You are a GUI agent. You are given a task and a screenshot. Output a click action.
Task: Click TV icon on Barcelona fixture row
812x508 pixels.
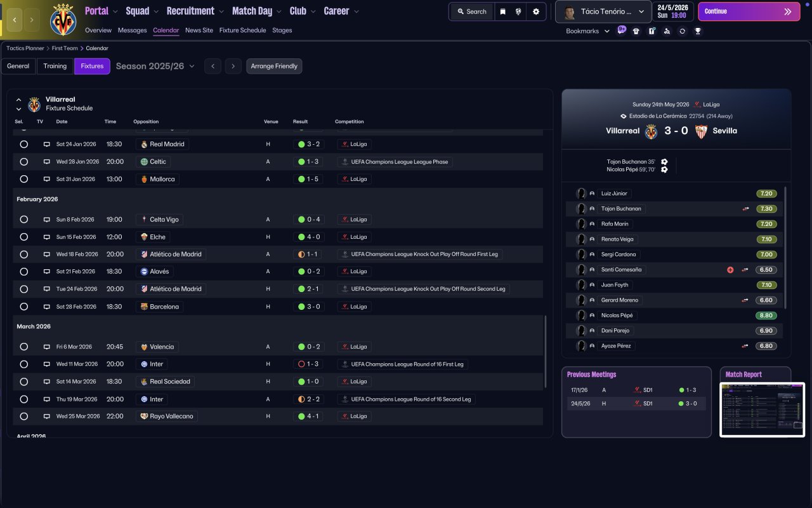pos(46,307)
